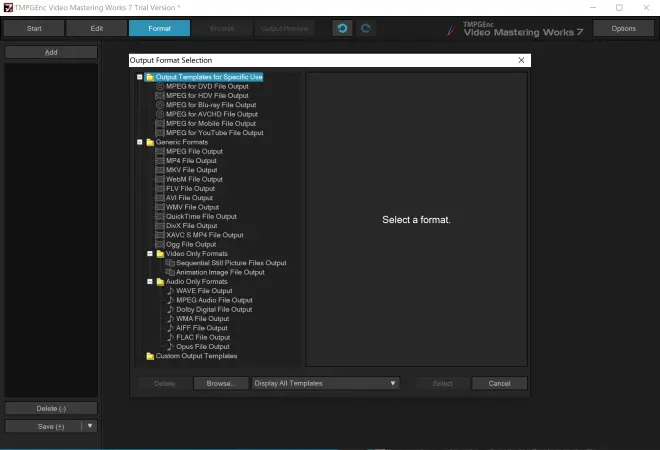
Task: Go to the Encode tab
Action: point(222,28)
